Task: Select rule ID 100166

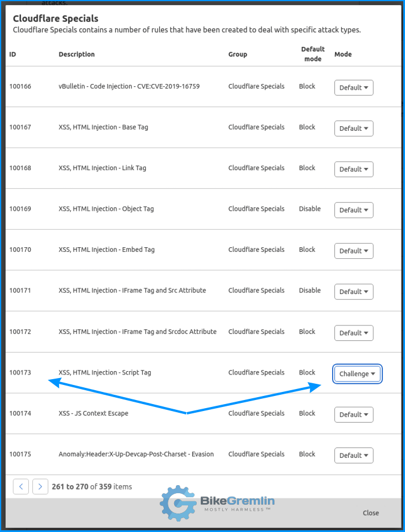Action: 20,86
